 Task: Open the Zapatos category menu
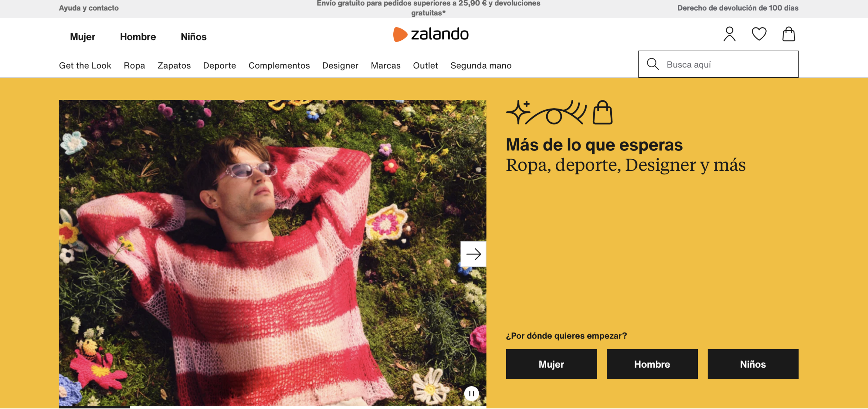[174, 66]
